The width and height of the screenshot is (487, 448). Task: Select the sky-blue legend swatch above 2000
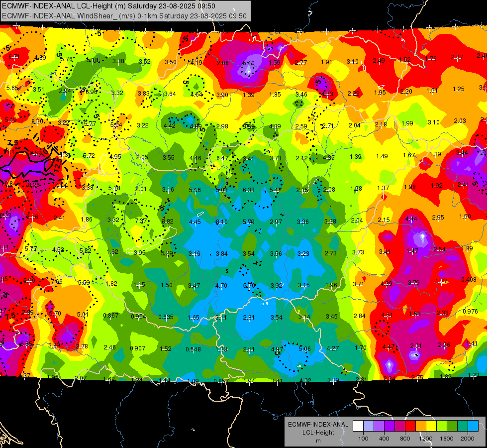click(473, 426)
